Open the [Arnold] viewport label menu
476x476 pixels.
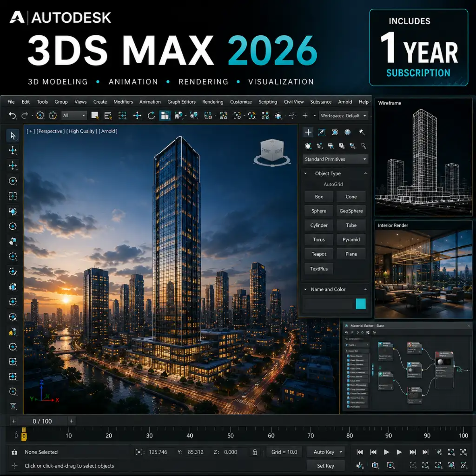pos(108,131)
